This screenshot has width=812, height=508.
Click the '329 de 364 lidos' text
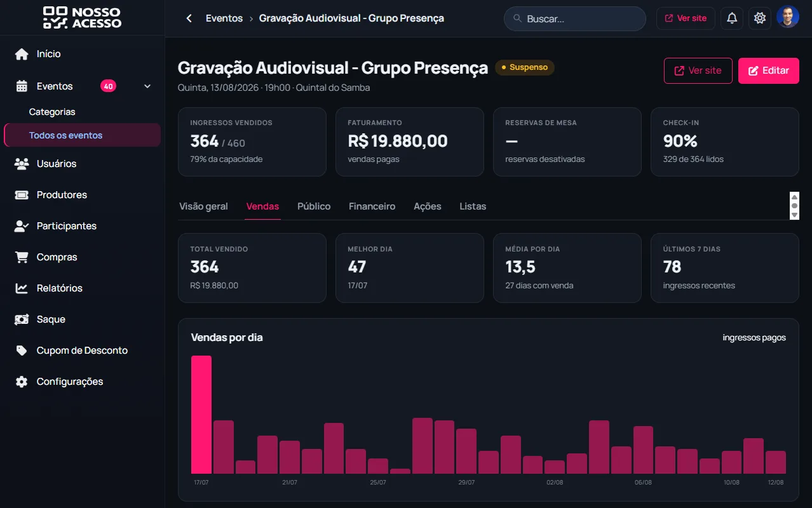(693, 159)
